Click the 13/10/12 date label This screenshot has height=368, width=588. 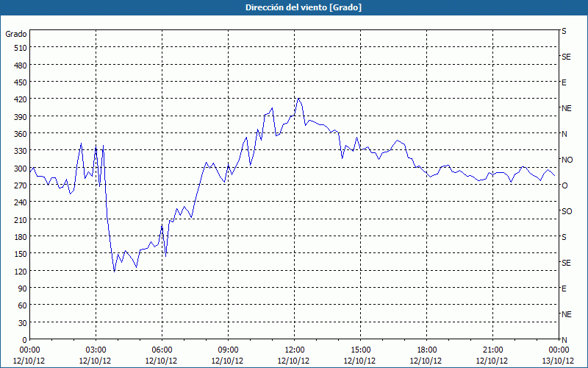click(558, 361)
